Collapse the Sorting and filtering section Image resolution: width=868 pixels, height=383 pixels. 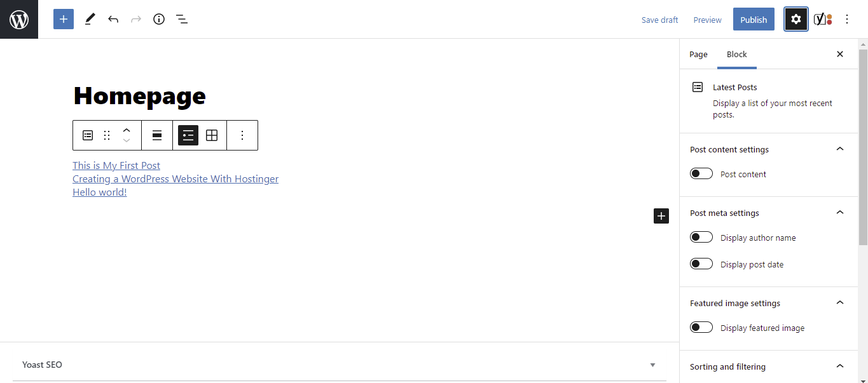[x=839, y=366]
